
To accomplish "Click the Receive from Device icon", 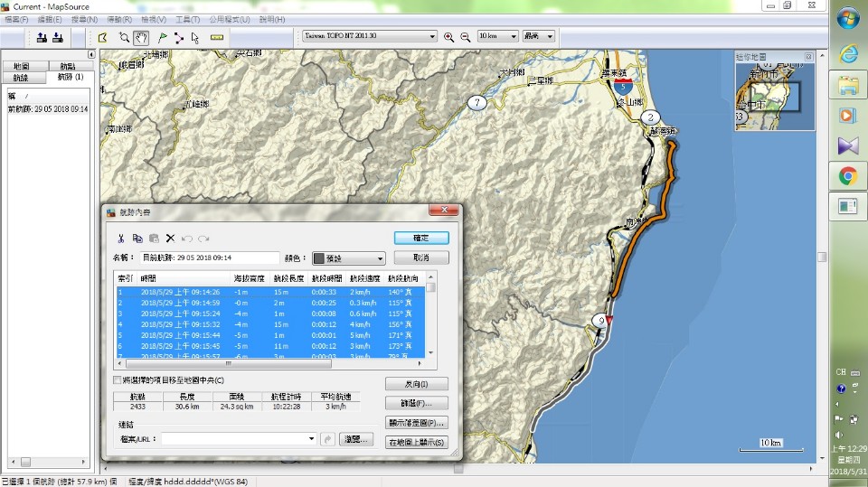I will point(58,38).
